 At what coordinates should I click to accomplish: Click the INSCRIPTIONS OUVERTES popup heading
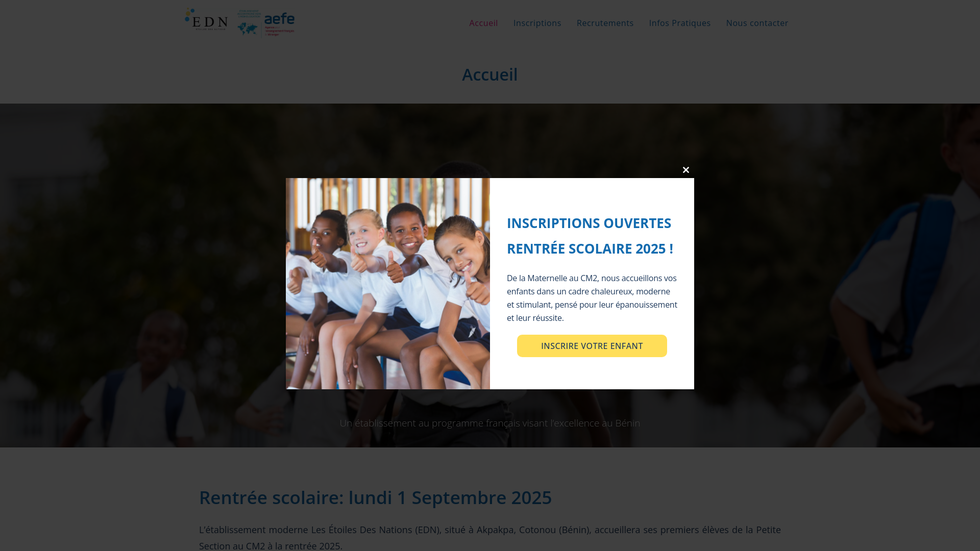click(589, 223)
